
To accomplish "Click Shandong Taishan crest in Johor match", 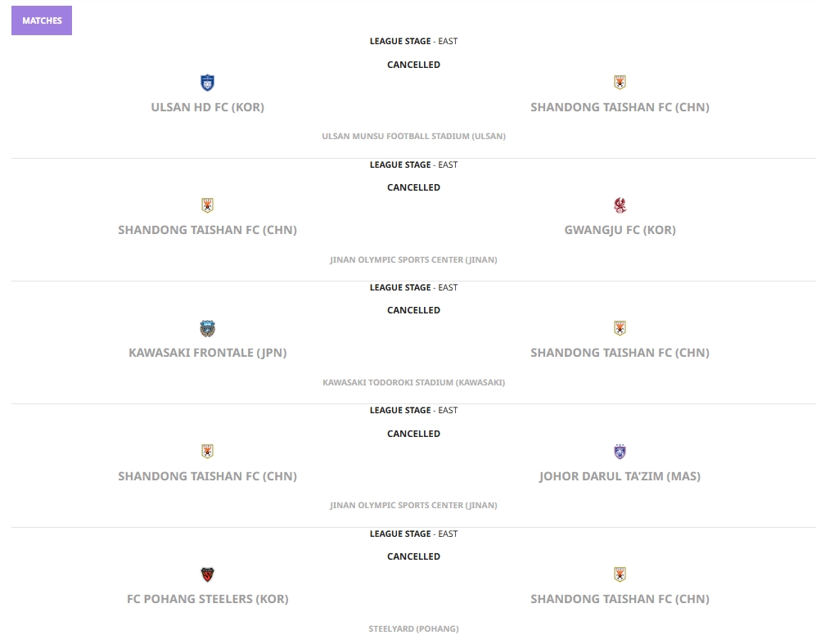I will [208, 452].
